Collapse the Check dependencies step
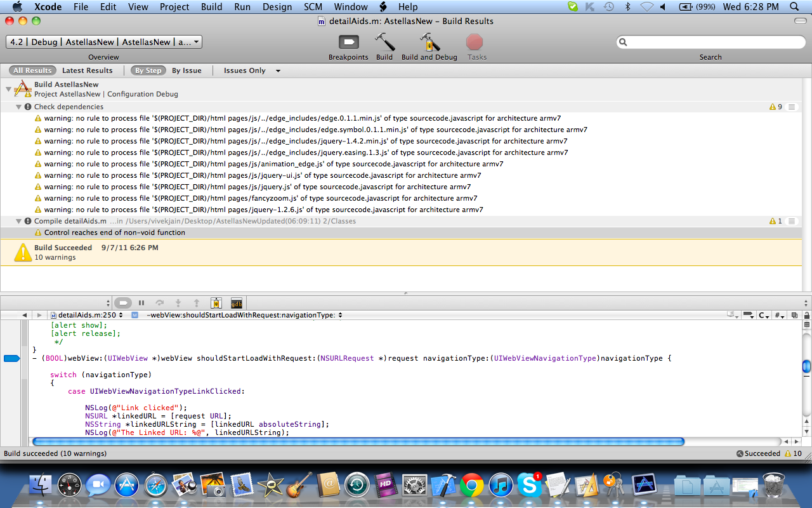 (19, 107)
